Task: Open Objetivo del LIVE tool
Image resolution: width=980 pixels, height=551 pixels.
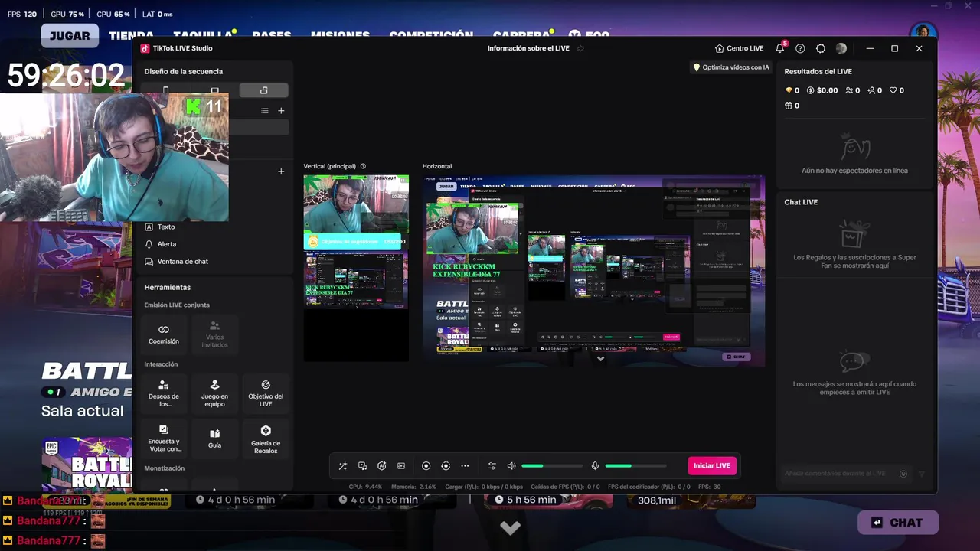Action: click(266, 393)
